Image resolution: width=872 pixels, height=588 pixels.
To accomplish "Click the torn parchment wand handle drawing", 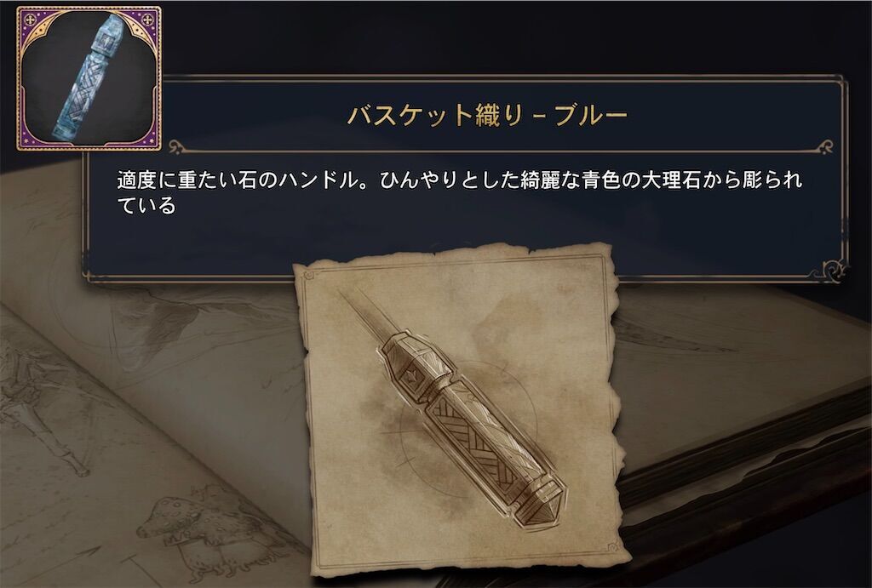I will tap(461, 413).
